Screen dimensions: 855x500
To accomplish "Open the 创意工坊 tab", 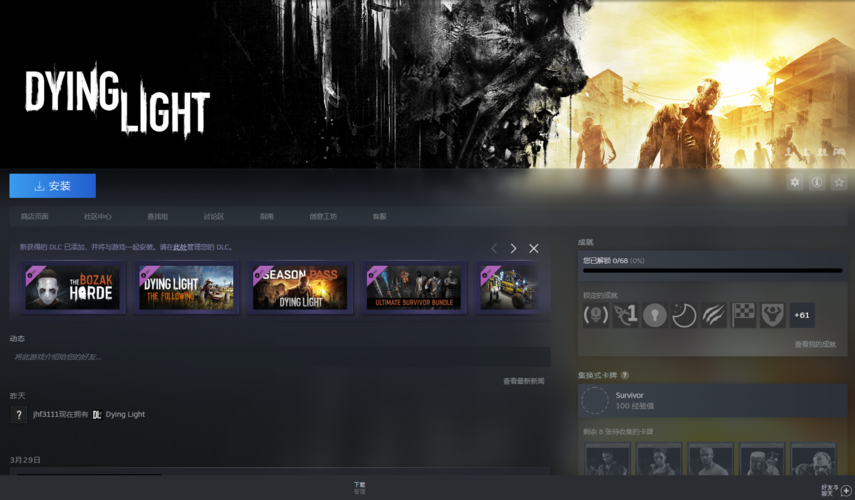I will point(323,216).
